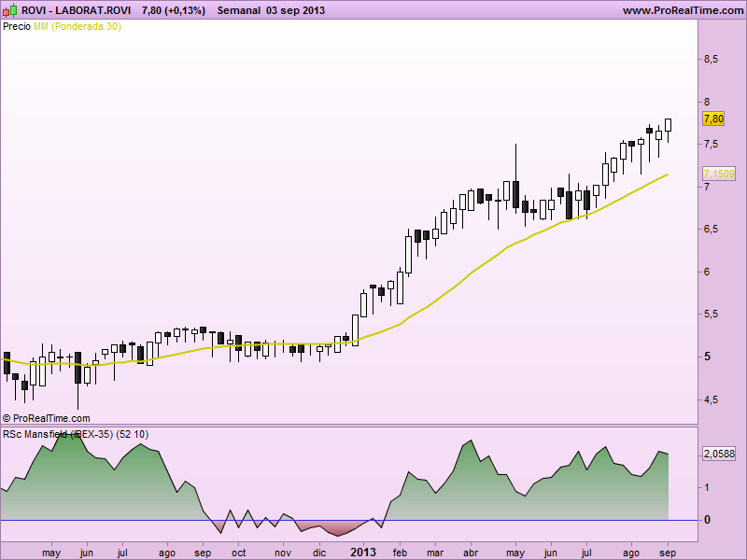
Task: Click the Semanal timeframe label
Action: pyautogui.click(x=239, y=10)
